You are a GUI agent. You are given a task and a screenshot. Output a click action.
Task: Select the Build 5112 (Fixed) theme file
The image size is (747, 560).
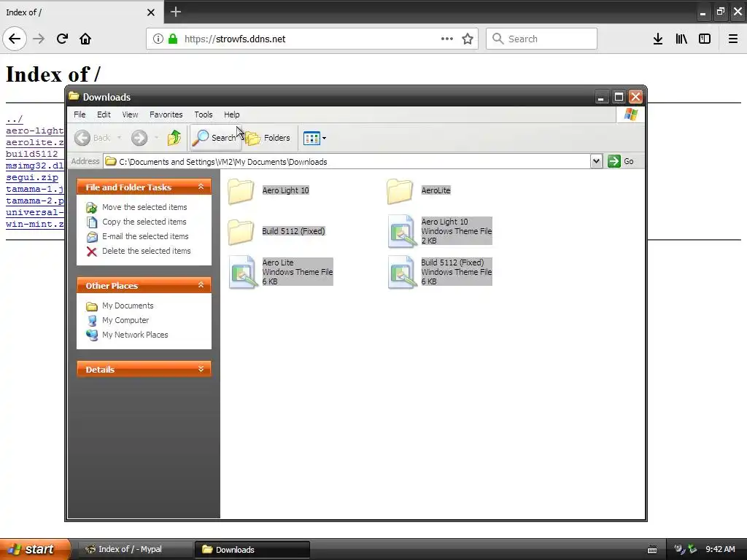tap(439, 272)
